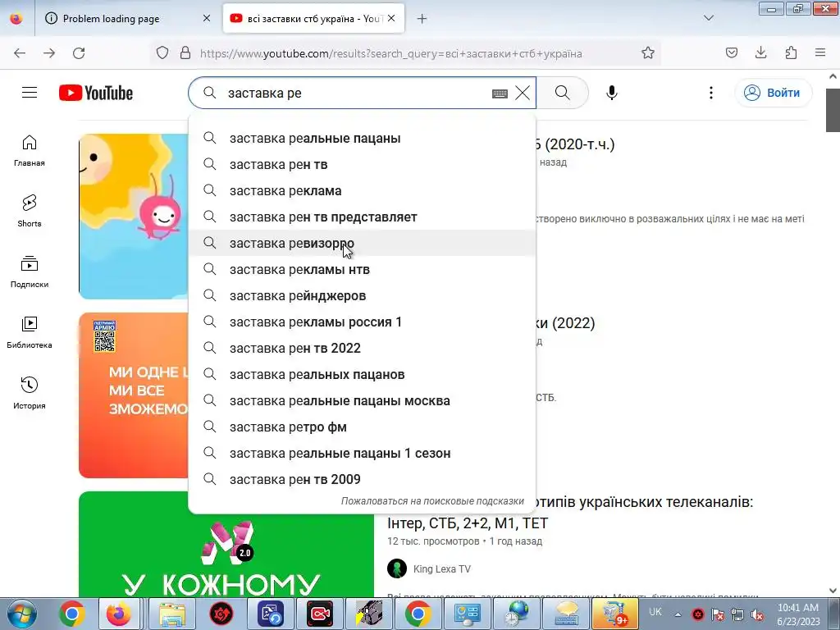Choose suggestion заставка рекламы россия 1
Viewport: 840px width, 630px height.
[362, 322]
